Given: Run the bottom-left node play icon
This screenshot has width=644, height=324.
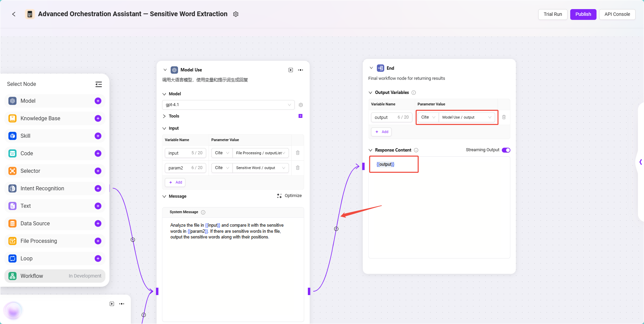Looking at the screenshot, I should [x=112, y=304].
